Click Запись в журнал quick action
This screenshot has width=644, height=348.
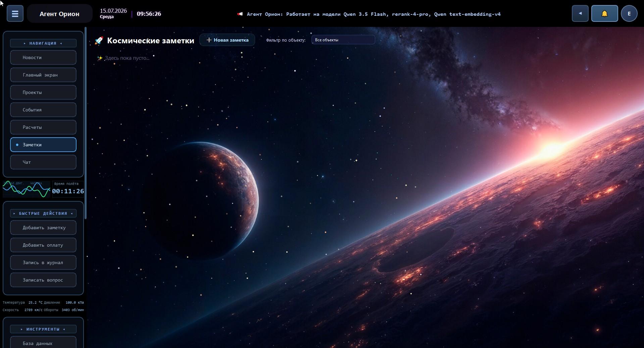43,262
